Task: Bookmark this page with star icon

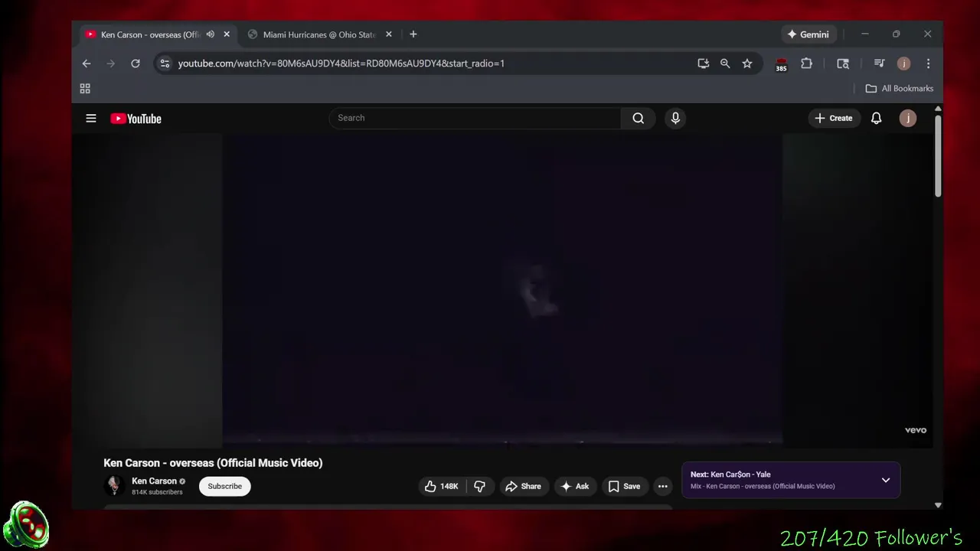Action: [747, 64]
